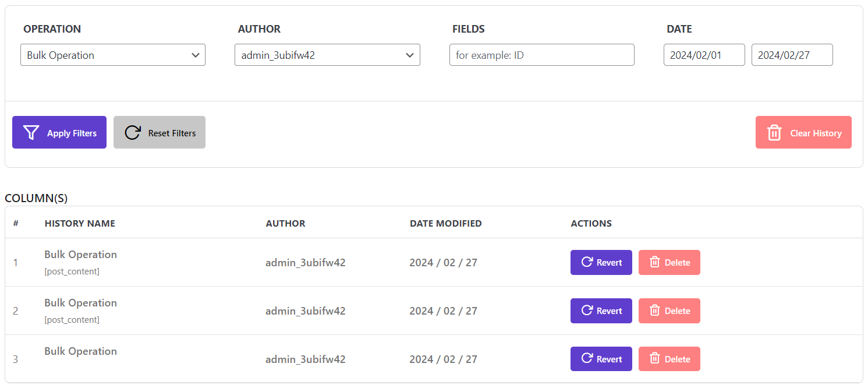The width and height of the screenshot is (868, 388).
Task: Click the revert arrow icon in row 3
Action: tap(587, 359)
